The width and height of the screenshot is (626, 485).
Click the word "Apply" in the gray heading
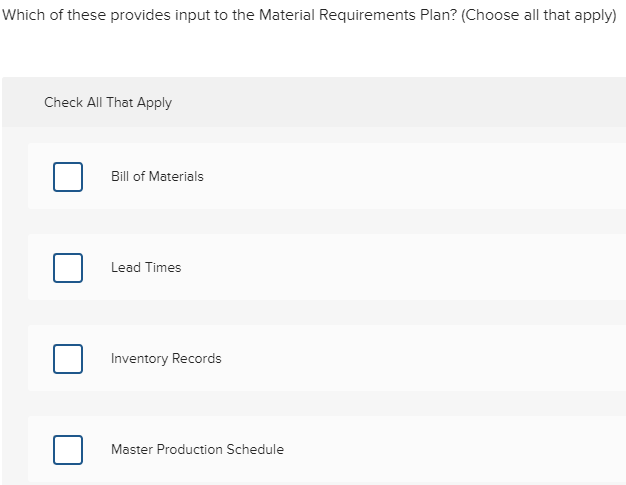pyautogui.click(x=154, y=102)
